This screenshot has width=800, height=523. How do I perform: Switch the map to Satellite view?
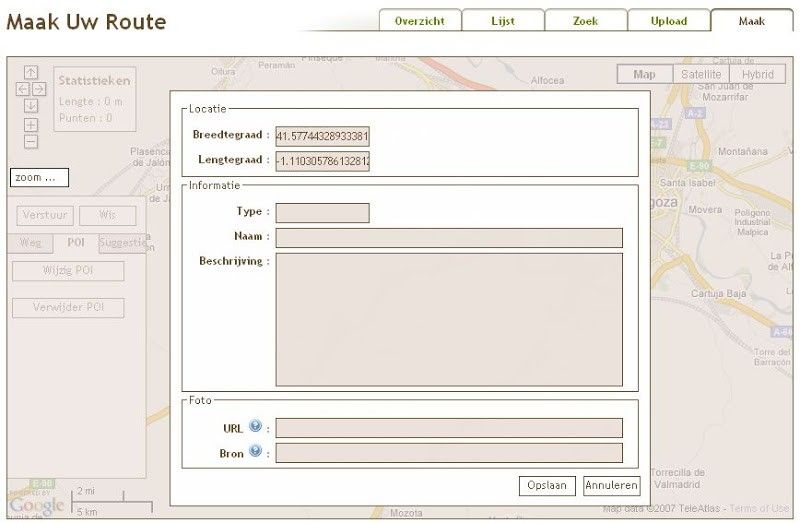[x=702, y=74]
